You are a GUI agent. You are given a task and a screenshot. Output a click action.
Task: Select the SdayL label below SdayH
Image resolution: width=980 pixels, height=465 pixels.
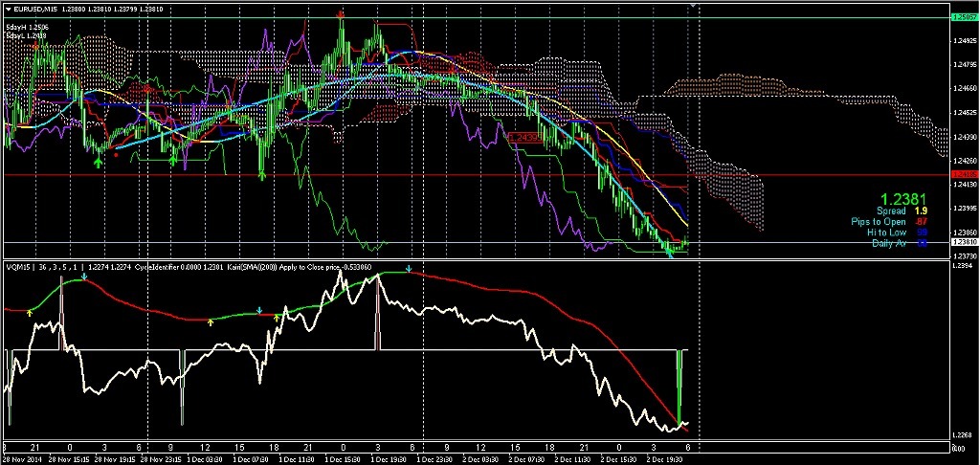click(x=27, y=36)
